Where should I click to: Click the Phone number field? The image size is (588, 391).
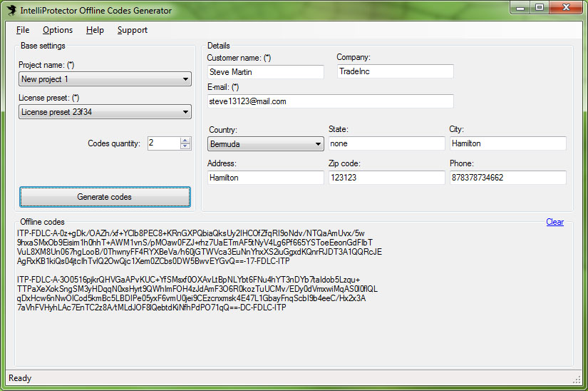coord(507,178)
